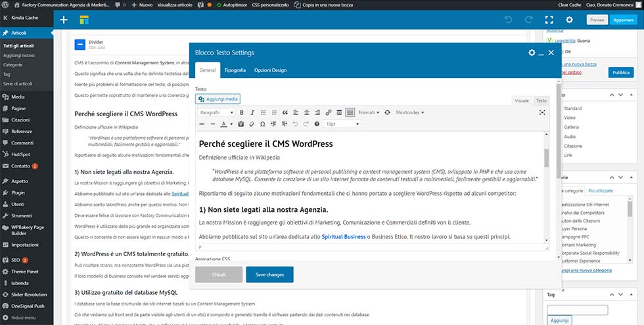Click the Pubblica button

pyautogui.click(x=621, y=73)
